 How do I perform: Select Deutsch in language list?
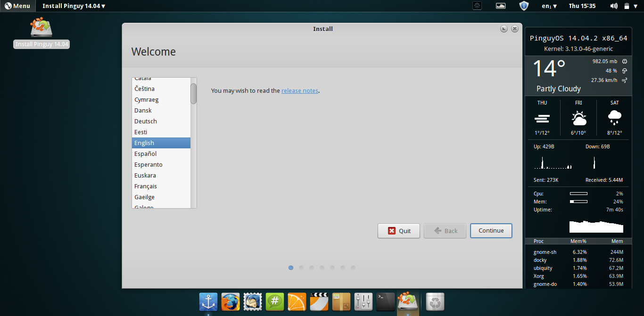coord(161,121)
